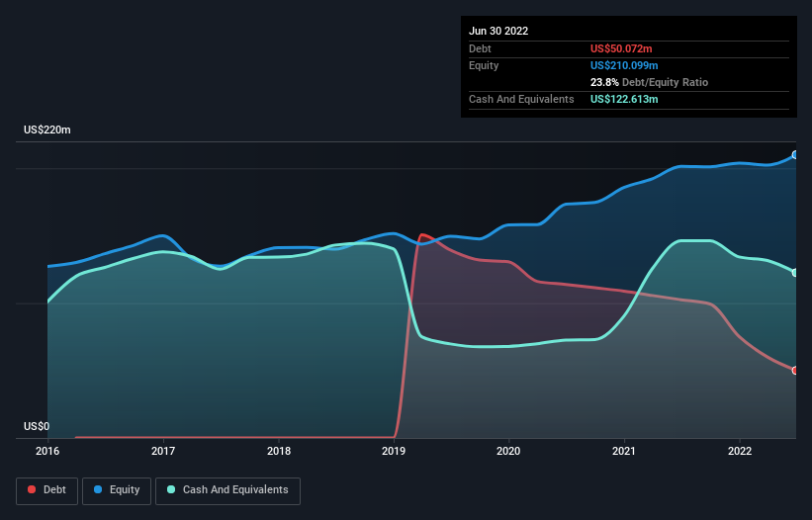Click the US$50.072m debt value
Screen dimensions: 812x520
click(x=621, y=48)
